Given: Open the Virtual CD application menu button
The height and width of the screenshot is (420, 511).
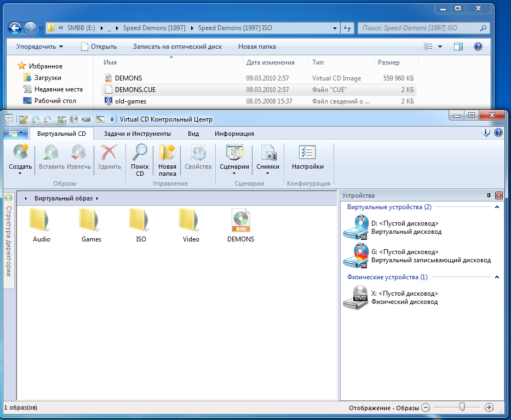Looking at the screenshot, I should (15, 133).
